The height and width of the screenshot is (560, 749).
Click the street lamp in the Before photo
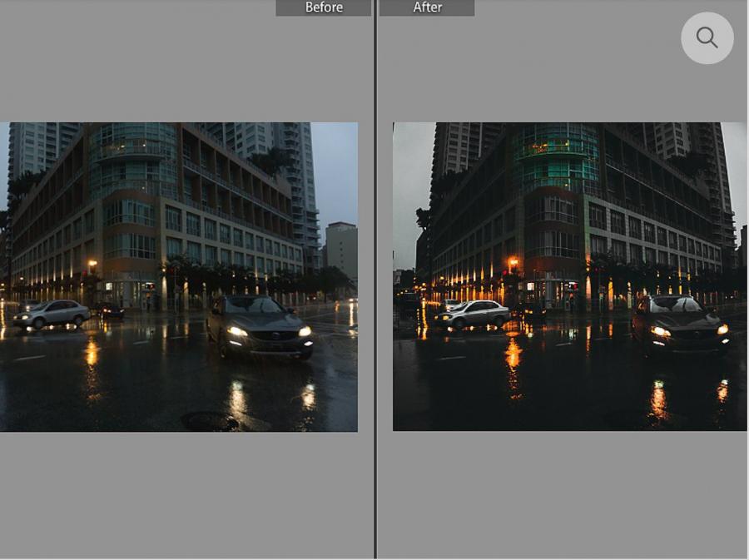click(92, 265)
